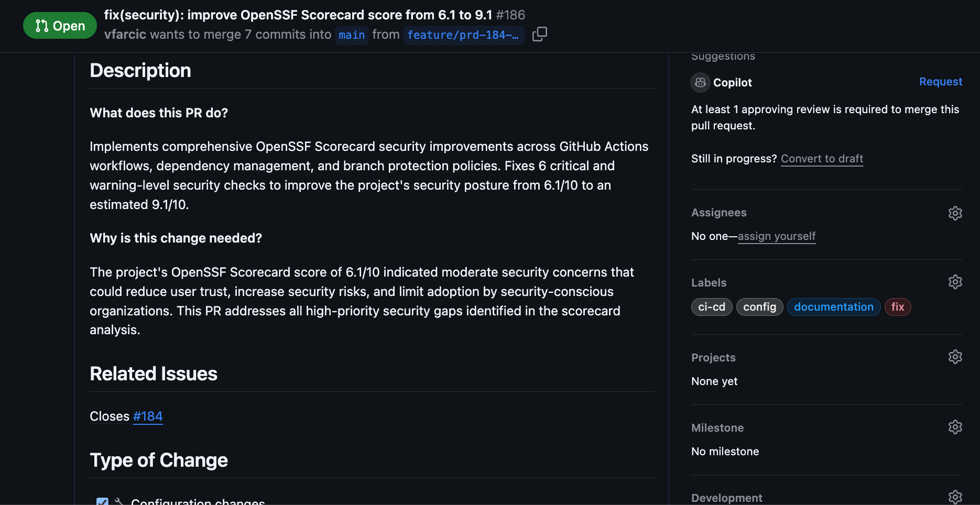Click the assign yourself link
Image resolution: width=980 pixels, height=505 pixels.
click(776, 236)
